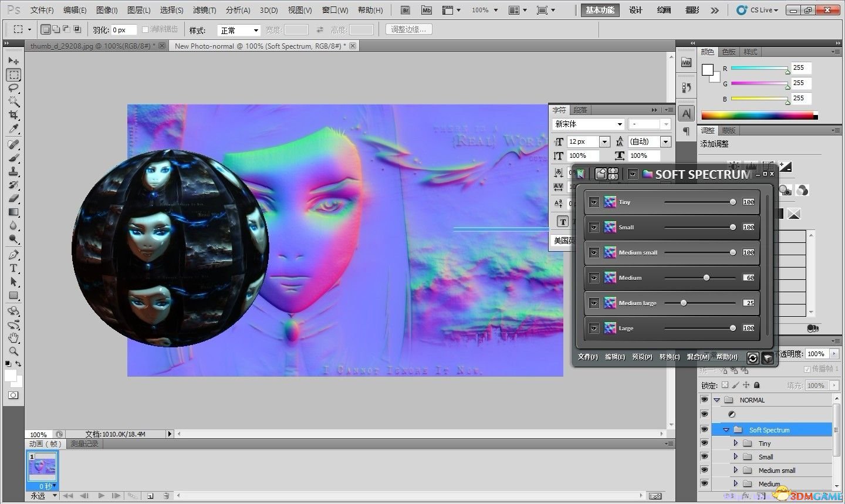Open Mini Bridge from the Mb icon
Image resolution: width=845 pixels, height=504 pixels.
[x=427, y=10]
